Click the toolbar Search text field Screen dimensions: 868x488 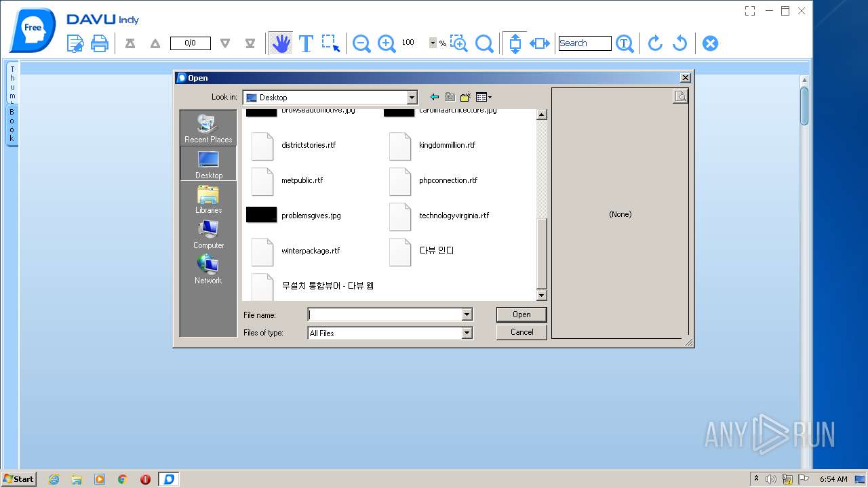pos(585,43)
